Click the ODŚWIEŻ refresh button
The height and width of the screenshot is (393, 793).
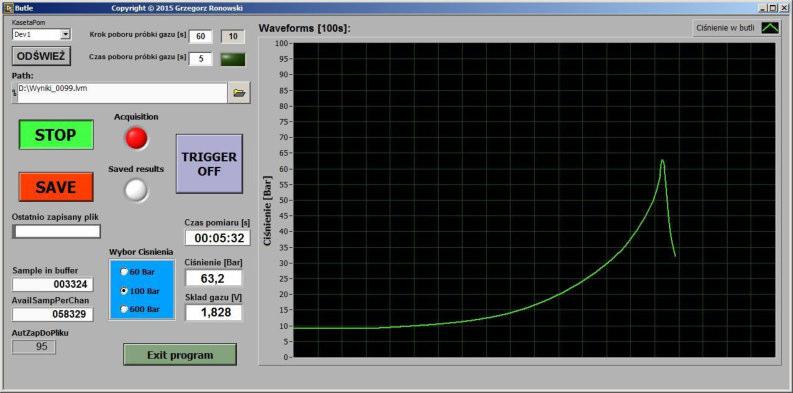pos(41,56)
